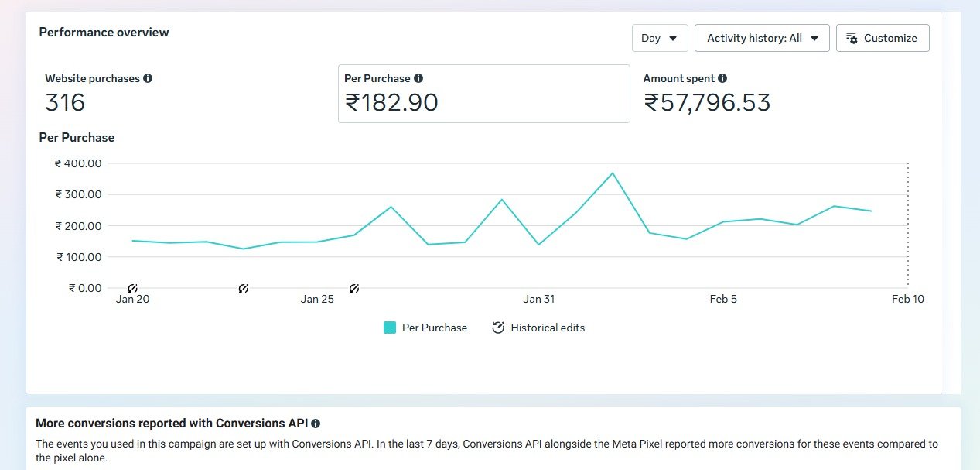Click the Activity history dropdown arrow

(814, 38)
